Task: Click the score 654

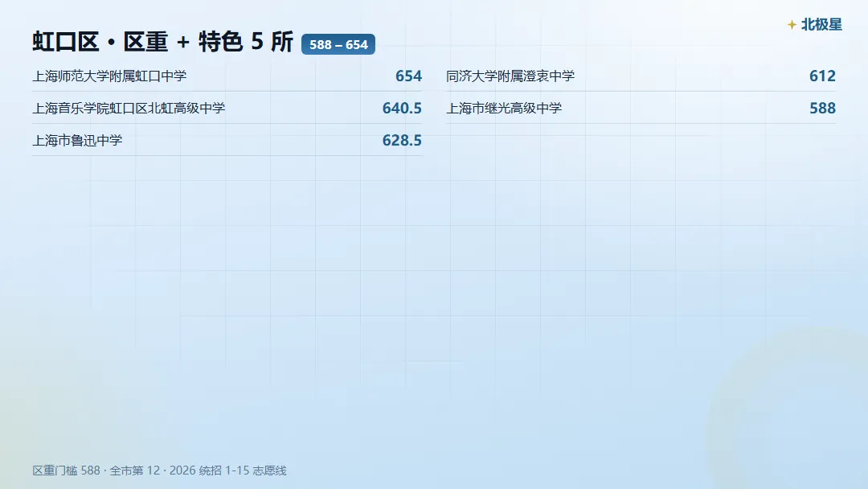Action: [x=408, y=76]
